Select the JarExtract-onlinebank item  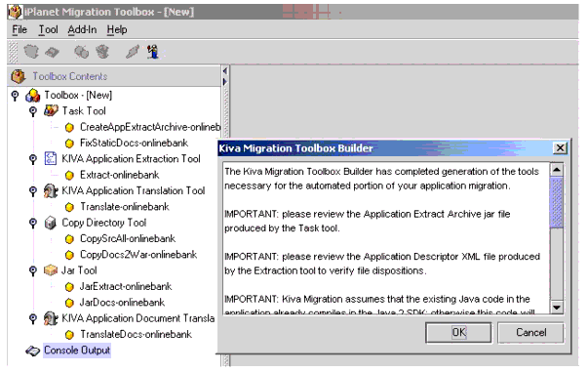(126, 287)
